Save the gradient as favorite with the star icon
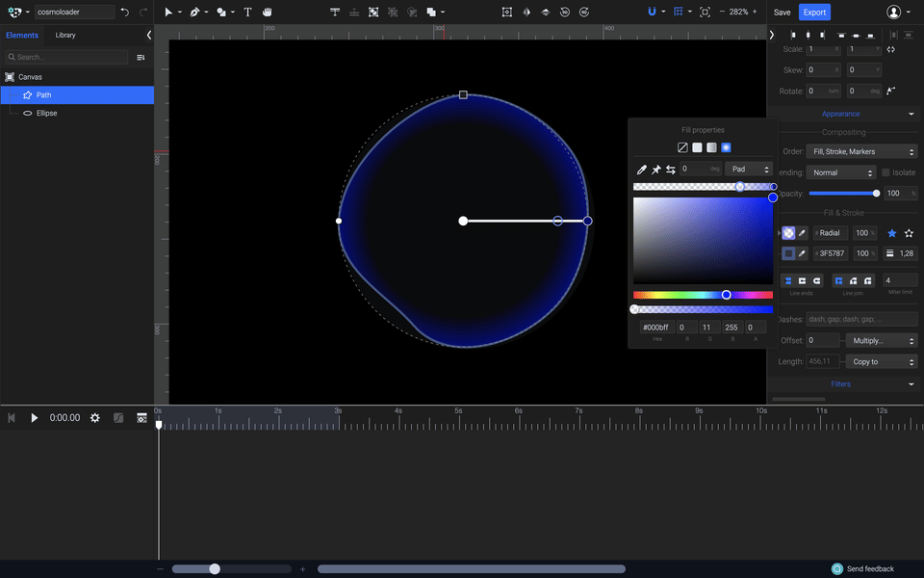The width and height of the screenshot is (924, 578). click(x=891, y=232)
